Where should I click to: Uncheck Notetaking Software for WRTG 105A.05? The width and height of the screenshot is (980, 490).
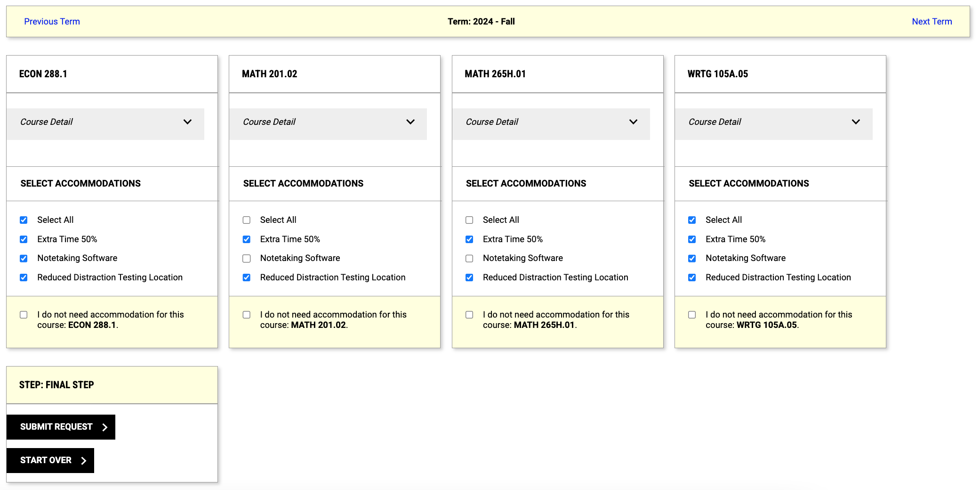(692, 258)
